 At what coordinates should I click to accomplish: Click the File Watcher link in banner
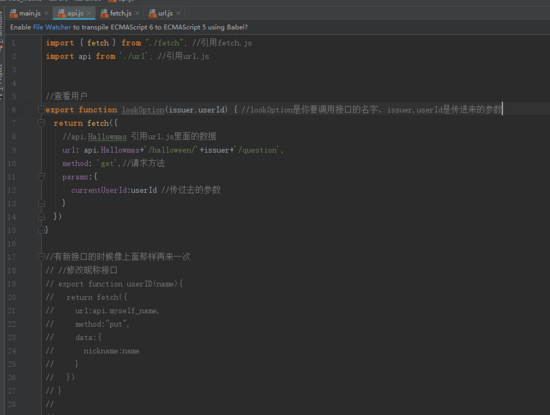pos(52,27)
